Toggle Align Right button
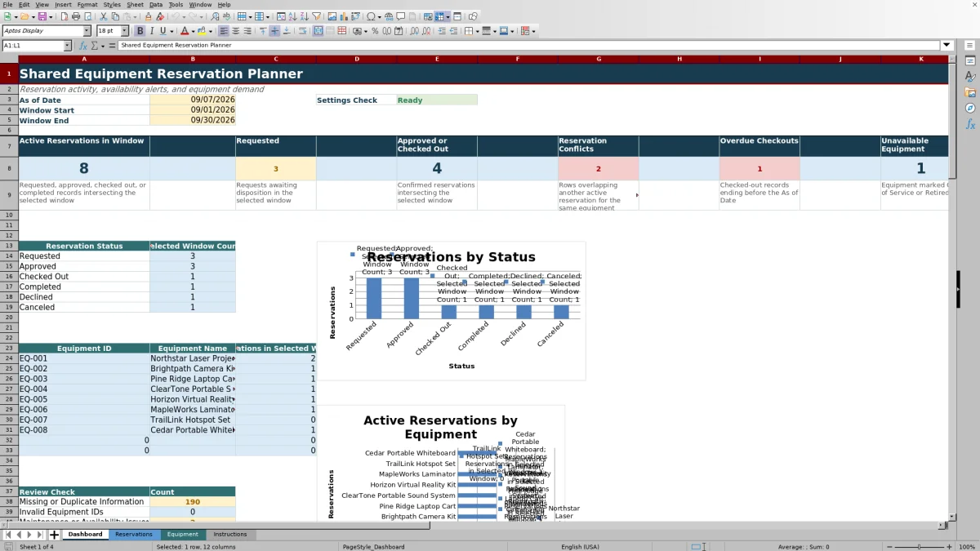Image resolution: width=980 pixels, height=551 pixels. [247, 31]
